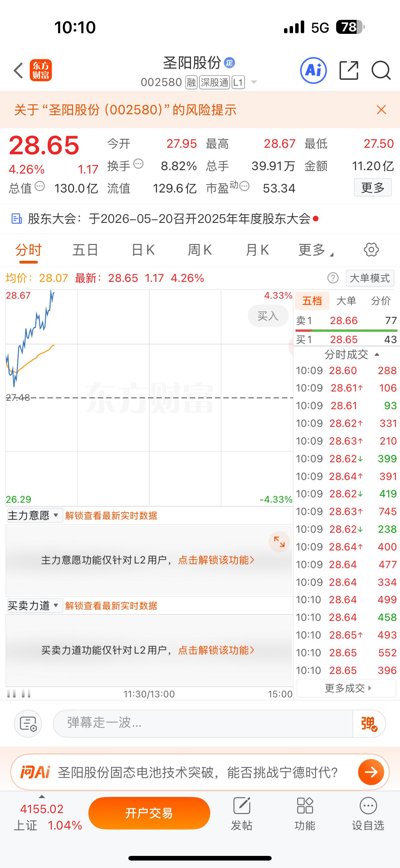Open the 东方财富 logo icon
The image size is (400, 868).
(41, 70)
